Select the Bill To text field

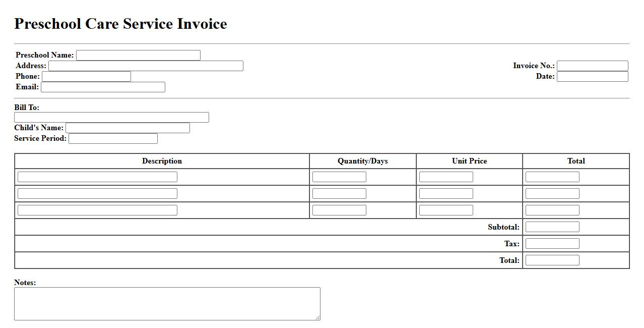pyautogui.click(x=111, y=118)
